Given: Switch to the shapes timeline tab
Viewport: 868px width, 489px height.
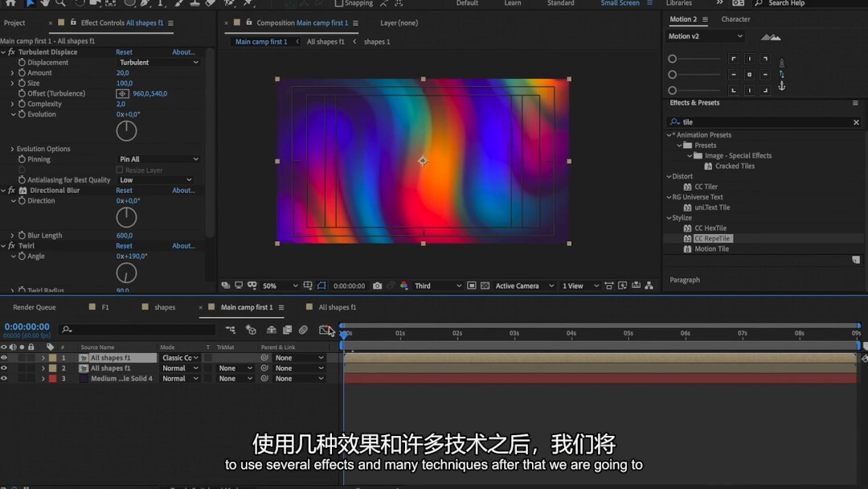Looking at the screenshot, I should (x=165, y=307).
